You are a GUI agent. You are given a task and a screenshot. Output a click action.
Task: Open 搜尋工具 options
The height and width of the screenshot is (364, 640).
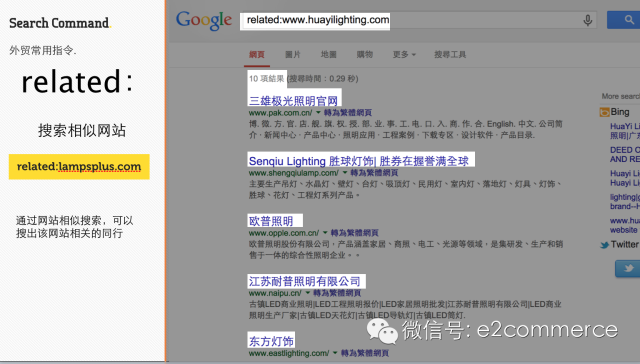click(x=450, y=54)
